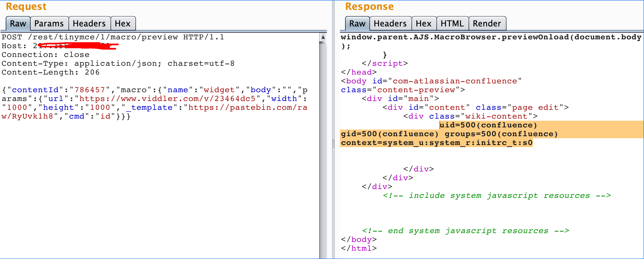Viewport: 644px width, 259px height.
Task: Click the div class="wiki-content" tag
Action: [x=470, y=116]
